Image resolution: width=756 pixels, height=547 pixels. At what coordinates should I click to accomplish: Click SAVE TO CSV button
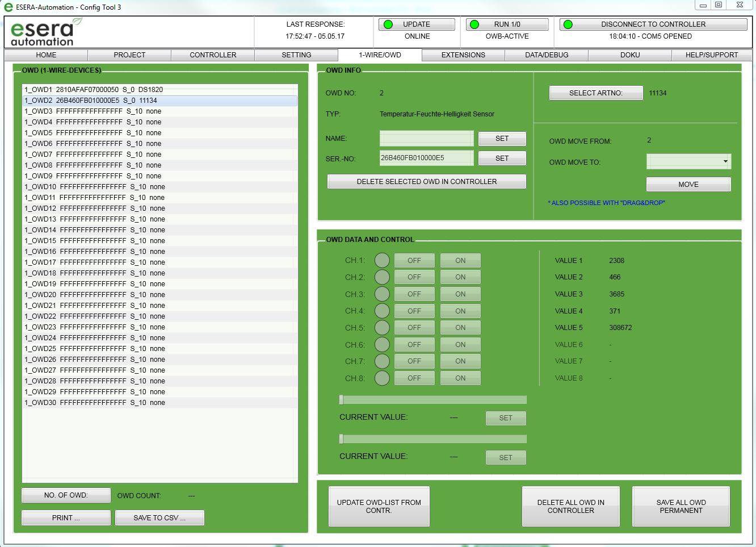coord(159,517)
